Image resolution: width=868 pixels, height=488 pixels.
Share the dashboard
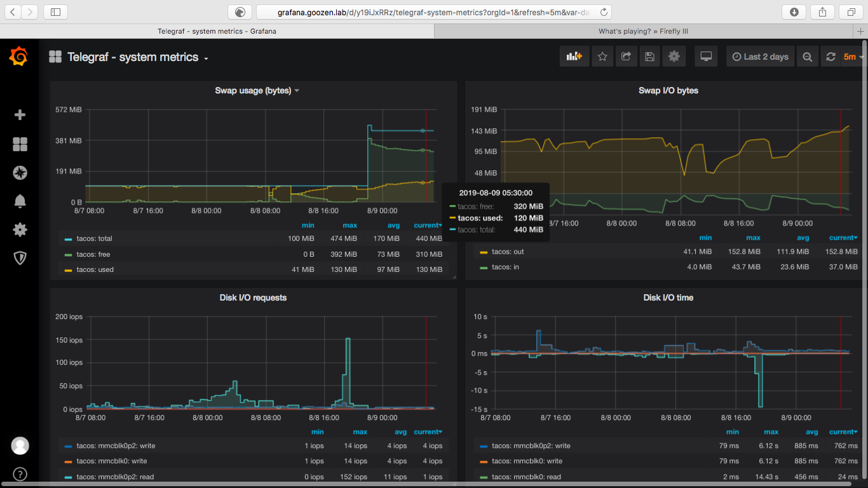(x=626, y=57)
